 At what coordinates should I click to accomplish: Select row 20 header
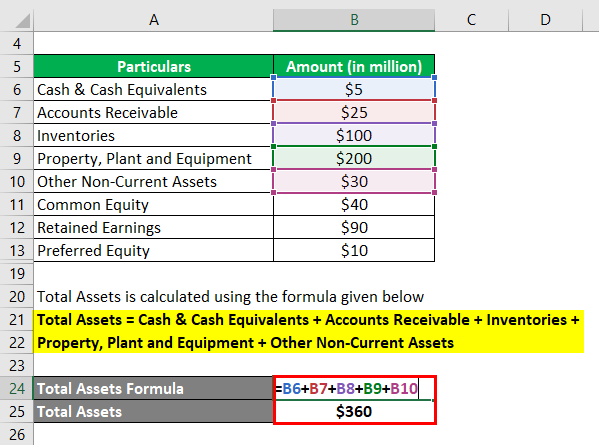pos(16,296)
